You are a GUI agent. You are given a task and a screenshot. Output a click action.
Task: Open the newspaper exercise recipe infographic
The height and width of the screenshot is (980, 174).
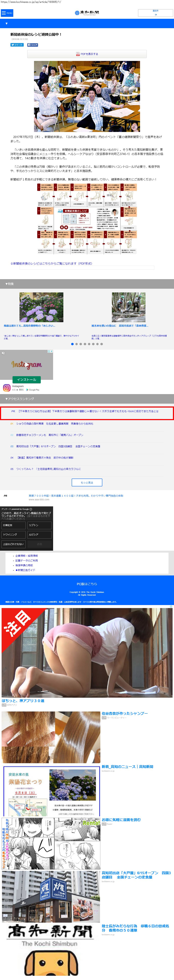pyautogui.click(x=87, y=218)
